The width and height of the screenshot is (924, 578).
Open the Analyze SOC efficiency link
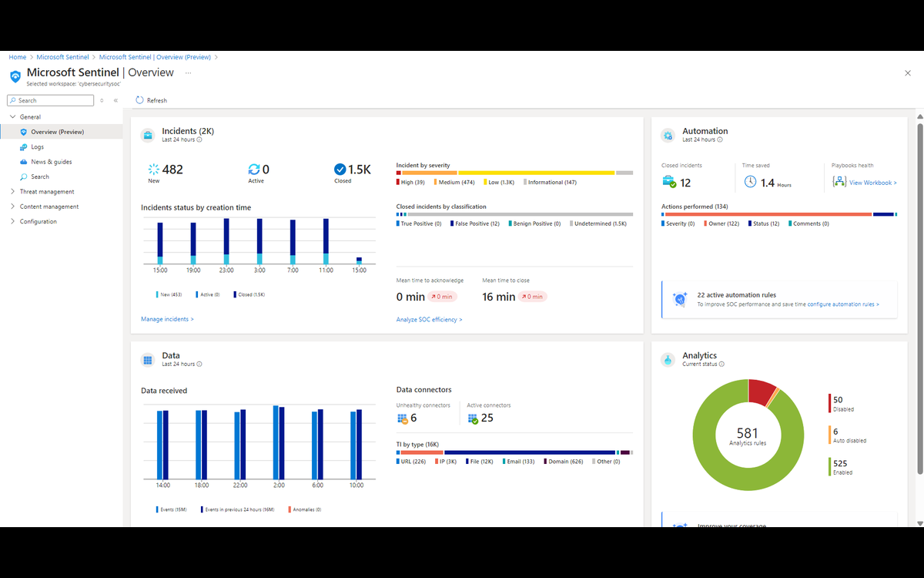point(429,319)
